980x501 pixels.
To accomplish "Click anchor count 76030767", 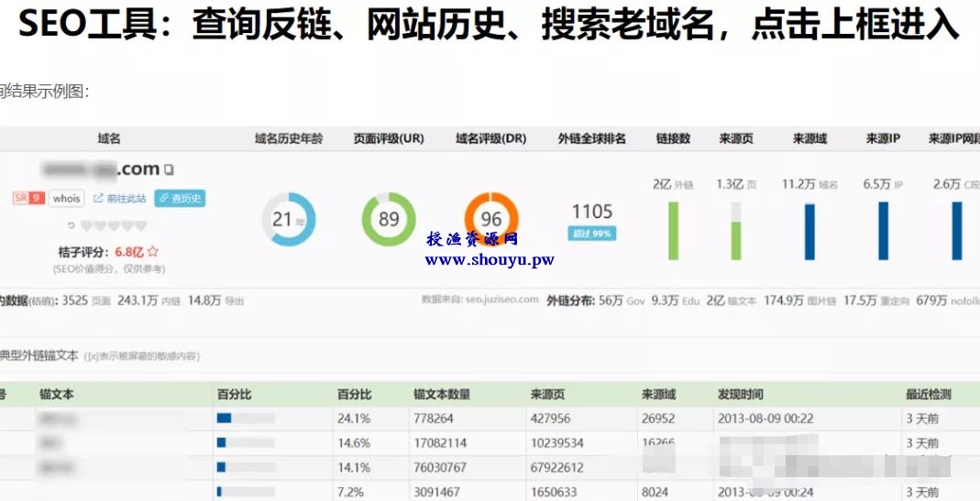I will [x=440, y=467].
